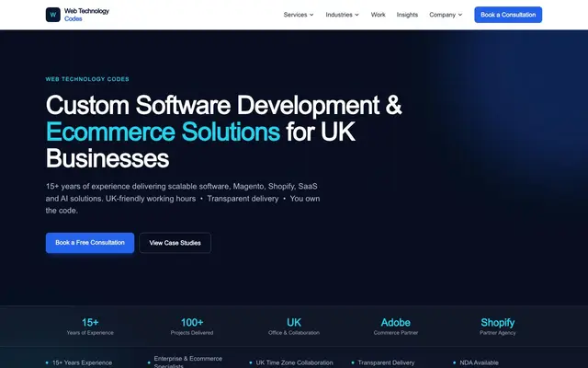Click the WEB TECHNOLOGY CODES eyebrow label
The height and width of the screenshot is (368, 588).
pos(87,79)
